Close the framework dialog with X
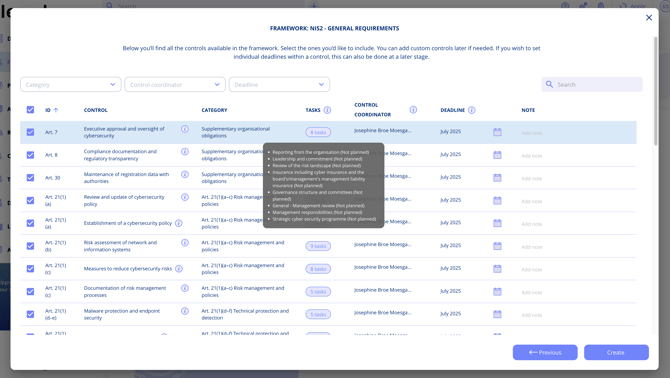Screen dimensions: 670x378 pos(649,18)
